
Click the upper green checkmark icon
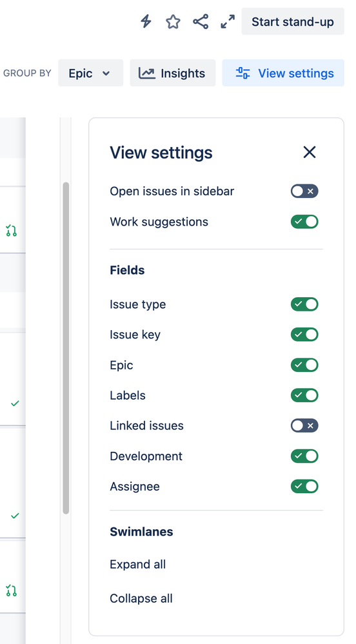click(x=15, y=404)
